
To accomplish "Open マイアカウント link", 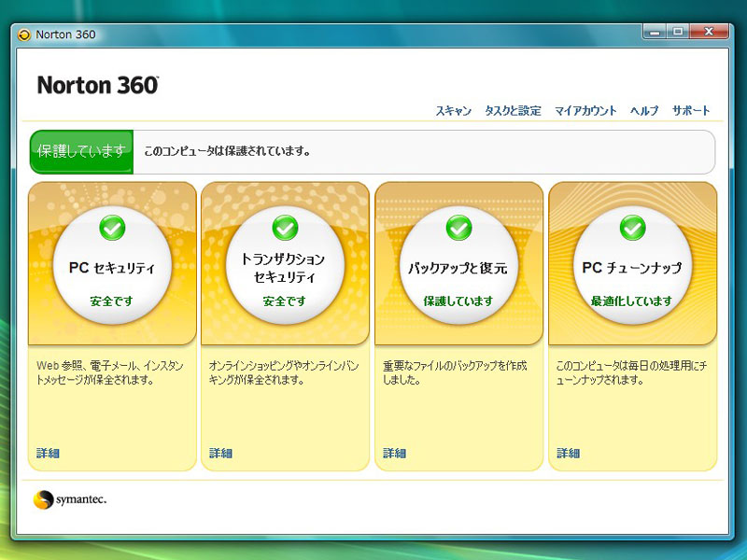I will (585, 111).
